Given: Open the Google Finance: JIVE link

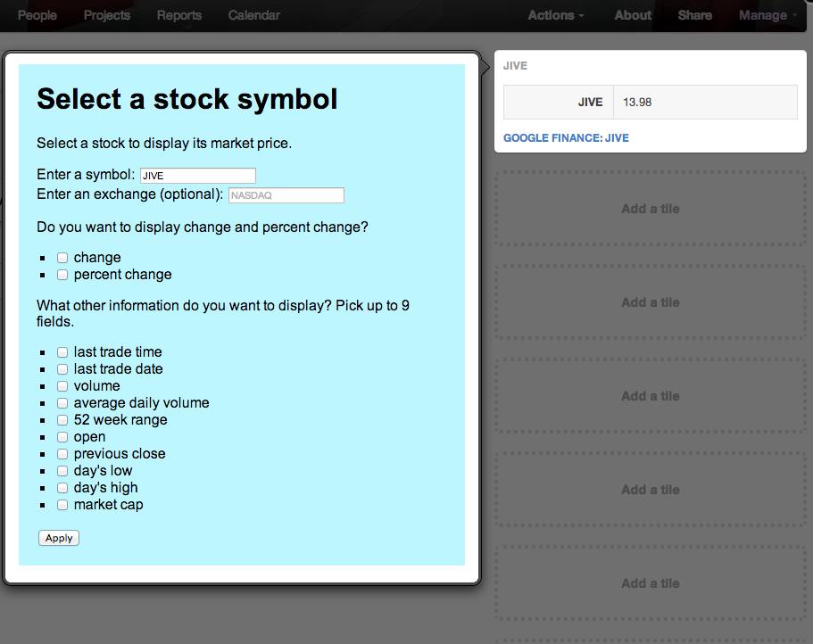Looking at the screenshot, I should pos(566,138).
